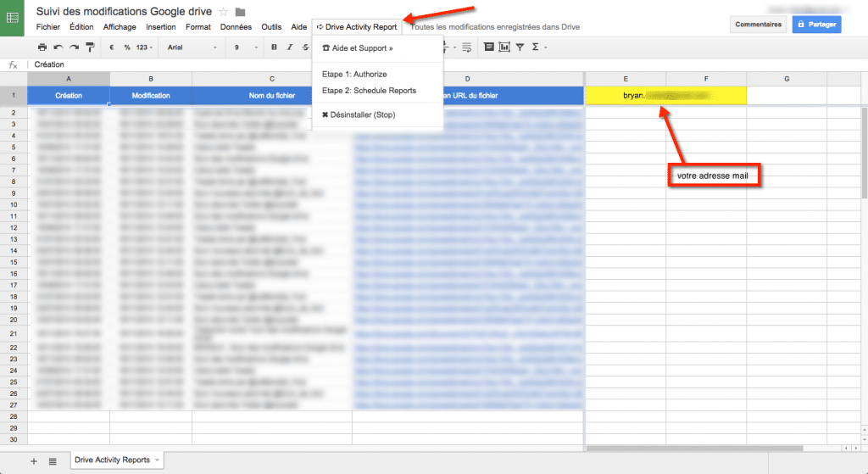Select column G header
The image size is (868, 474).
tap(787, 79)
